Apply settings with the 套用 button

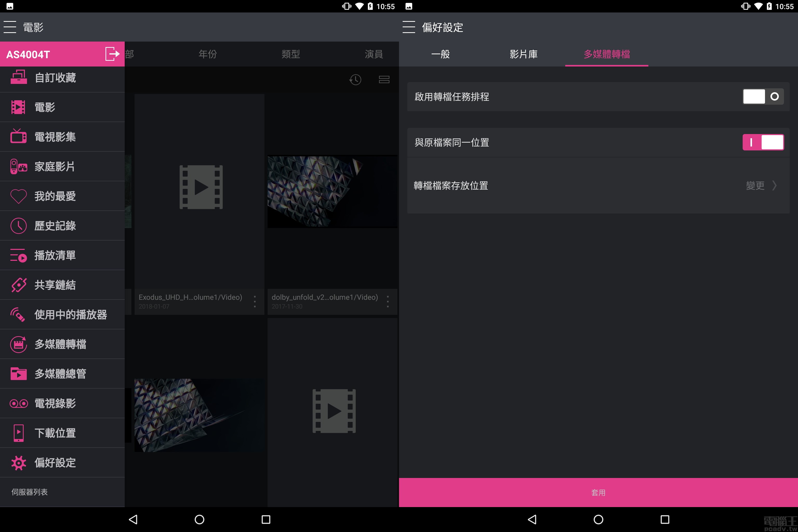pyautogui.click(x=598, y=492)
